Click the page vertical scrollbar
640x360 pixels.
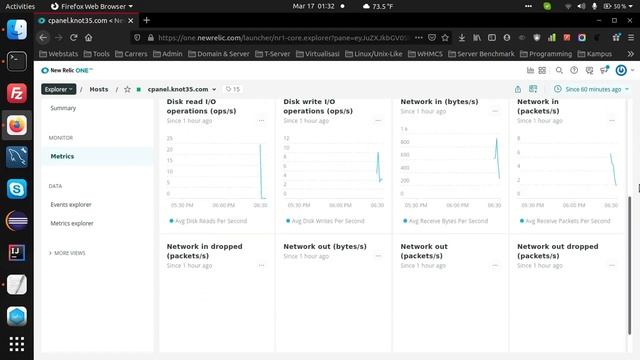tap(629, 265)
